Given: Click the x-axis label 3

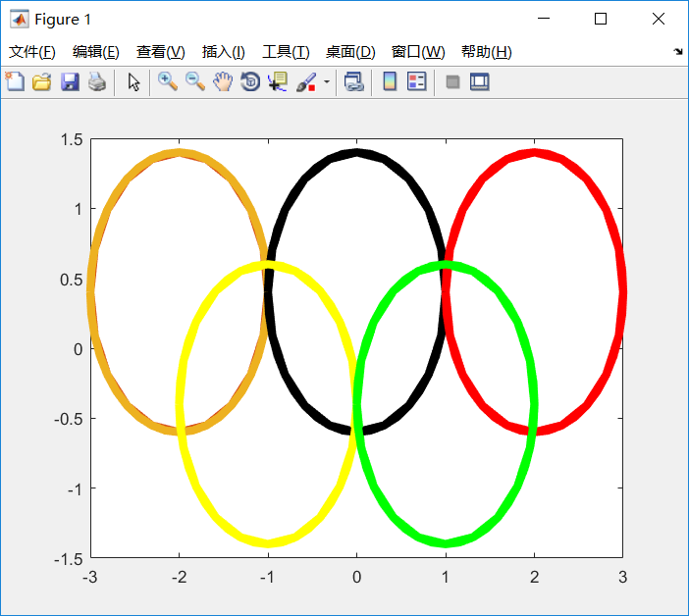Looking at the screenshot, I should (x=622, y=577).
